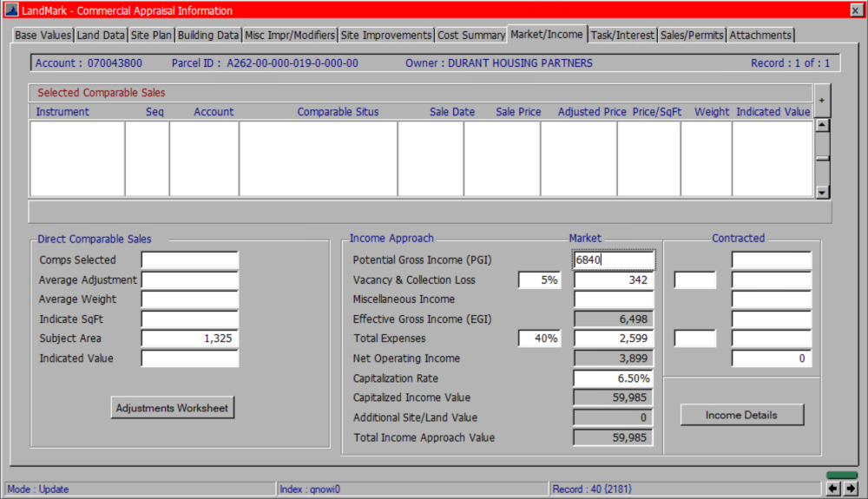Click the Price/SqFt column header

coord(656,112)
